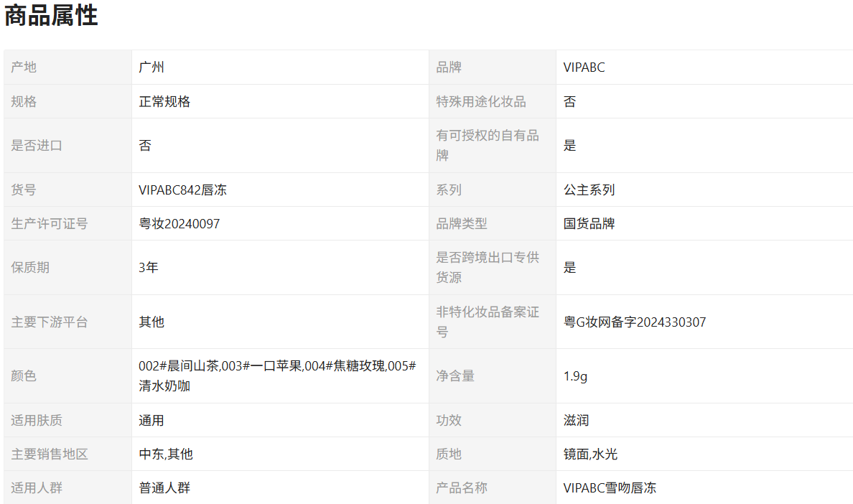Click the 商品属性 heading

coord(51,15)
